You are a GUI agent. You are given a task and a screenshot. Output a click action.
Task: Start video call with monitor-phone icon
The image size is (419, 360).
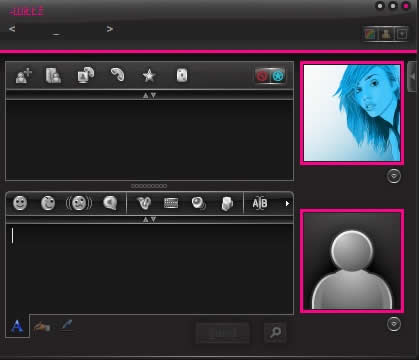click(86, 75)
